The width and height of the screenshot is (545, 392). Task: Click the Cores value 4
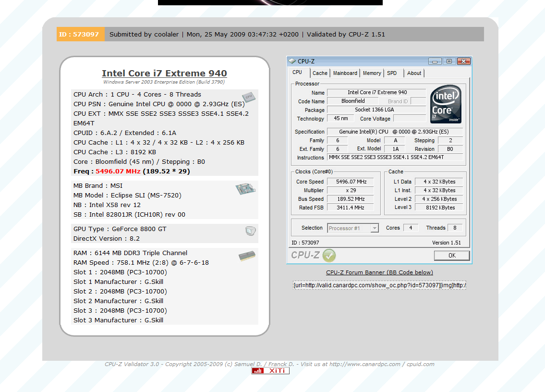click(411, 228)
